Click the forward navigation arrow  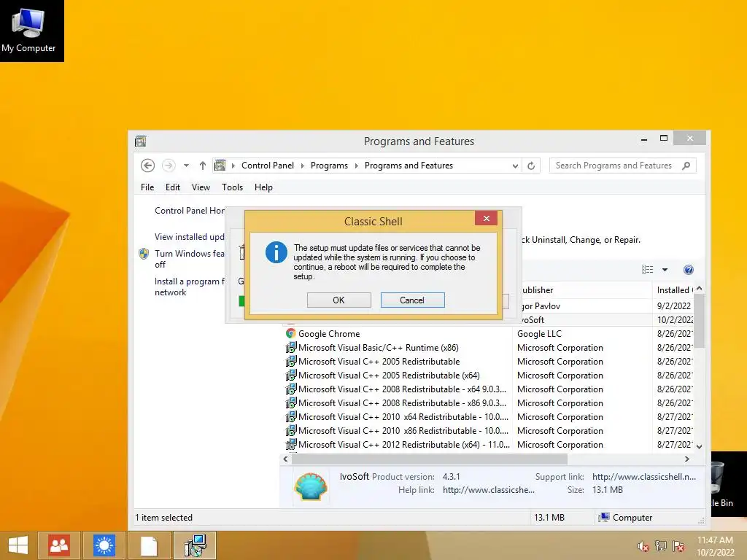(x=169, y=166)
